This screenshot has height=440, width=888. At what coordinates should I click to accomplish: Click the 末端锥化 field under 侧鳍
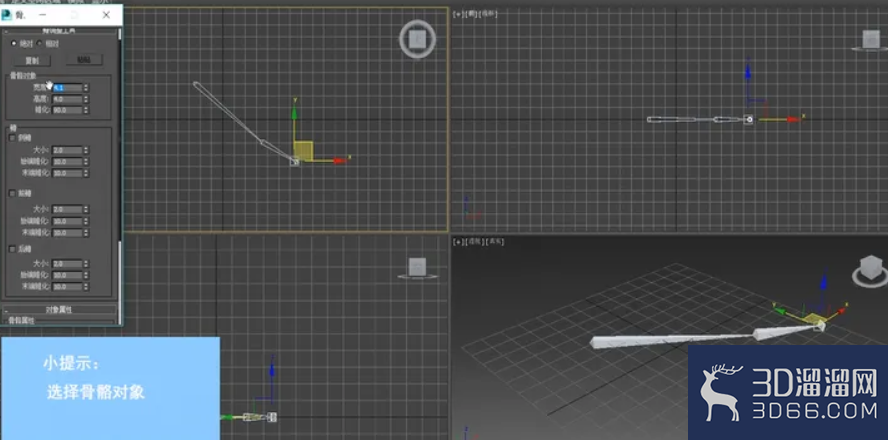click(x=67, y=173)
